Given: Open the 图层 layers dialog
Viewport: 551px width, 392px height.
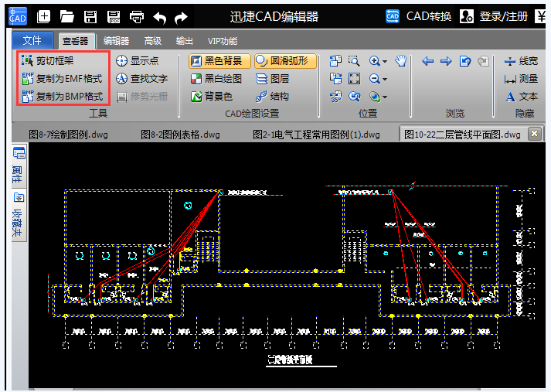Looking at the screenshot, I should tap(273, 78).
